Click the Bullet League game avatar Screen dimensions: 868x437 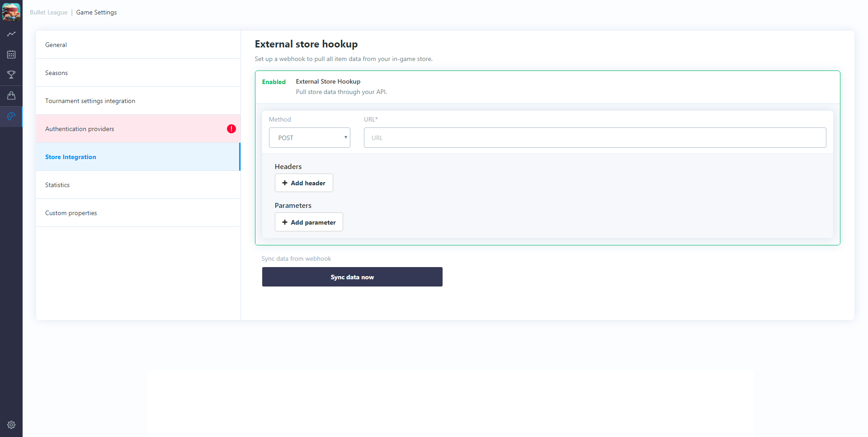tap(11, 12)
